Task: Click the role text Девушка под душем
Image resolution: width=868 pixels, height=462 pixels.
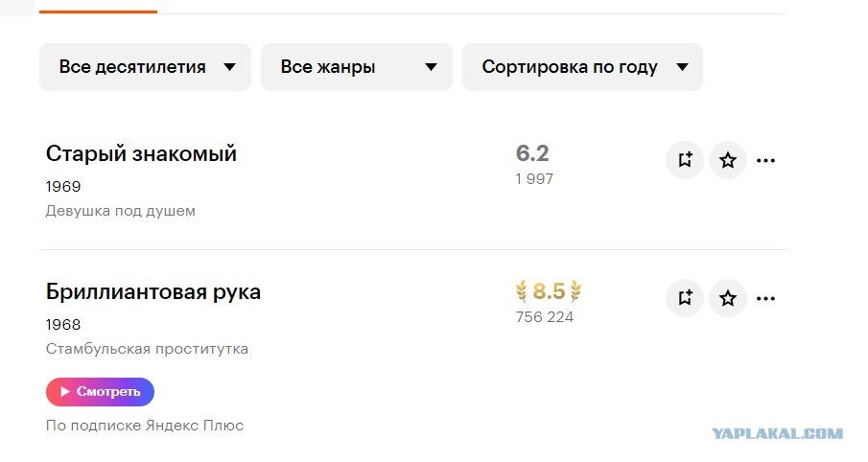Action: (x=121, y=211)
